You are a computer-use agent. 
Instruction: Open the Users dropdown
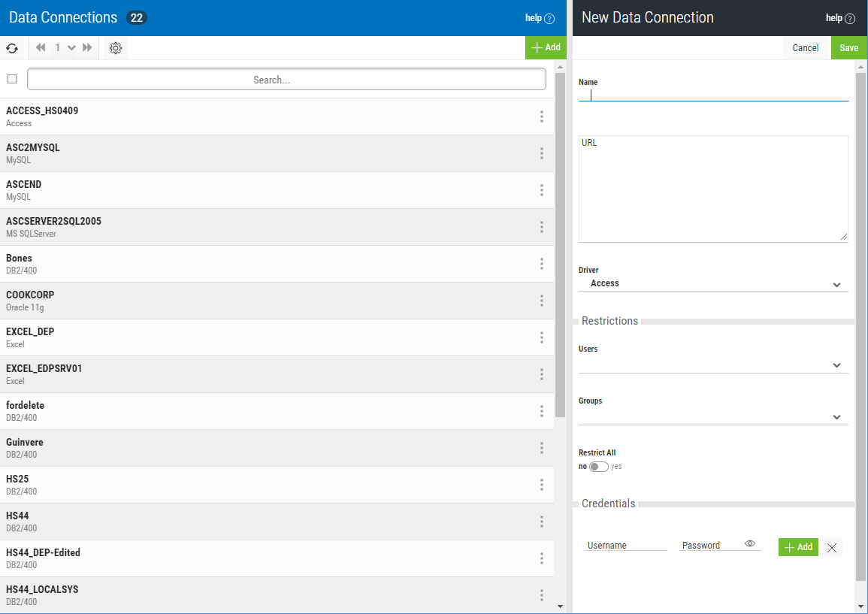712,365
